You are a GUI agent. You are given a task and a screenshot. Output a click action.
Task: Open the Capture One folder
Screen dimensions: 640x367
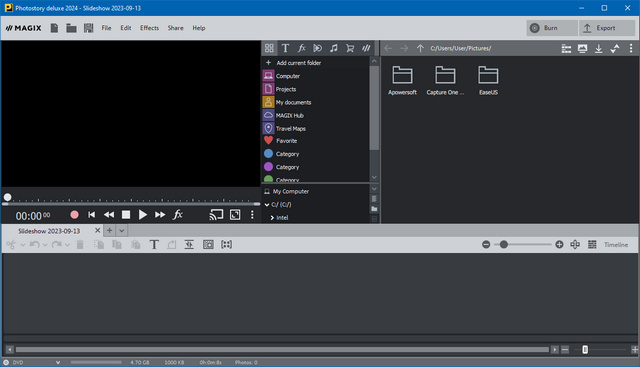click(x=445, y=80)
